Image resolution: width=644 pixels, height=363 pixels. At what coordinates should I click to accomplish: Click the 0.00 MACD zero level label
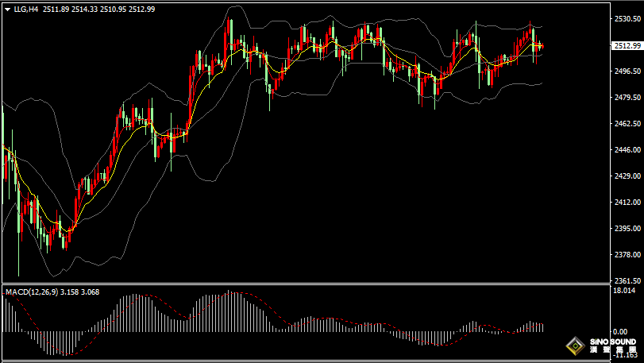point(619,332)
